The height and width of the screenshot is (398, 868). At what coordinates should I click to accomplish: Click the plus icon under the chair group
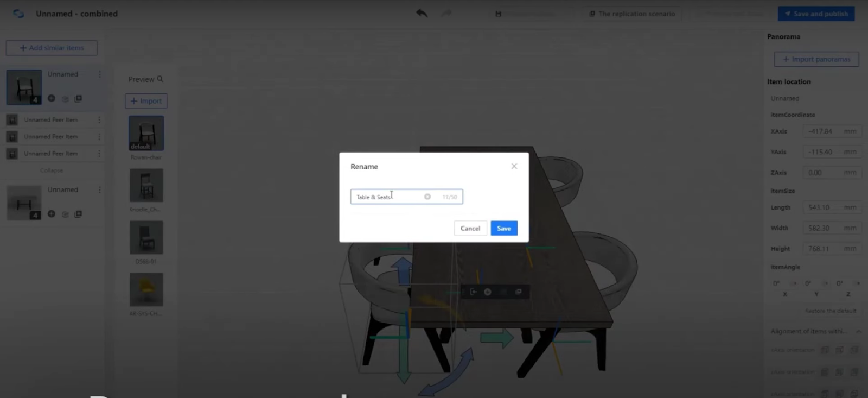(52, 98)
